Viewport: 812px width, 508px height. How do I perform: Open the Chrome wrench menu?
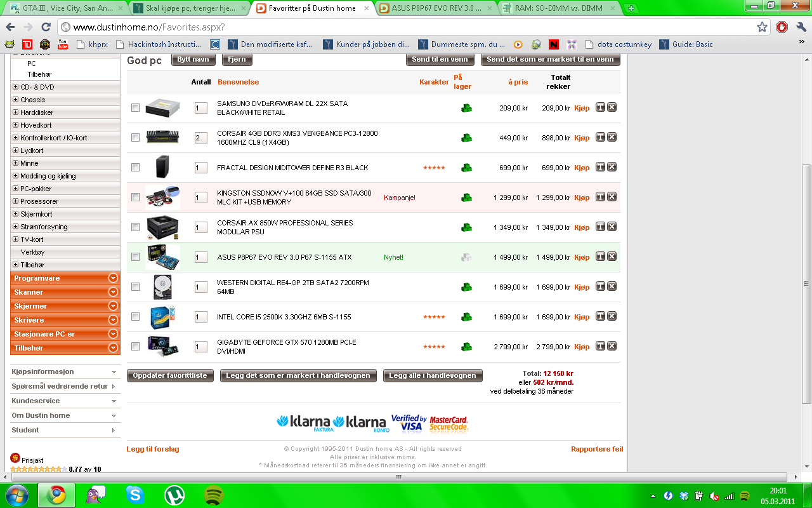[x=801, y=27]
